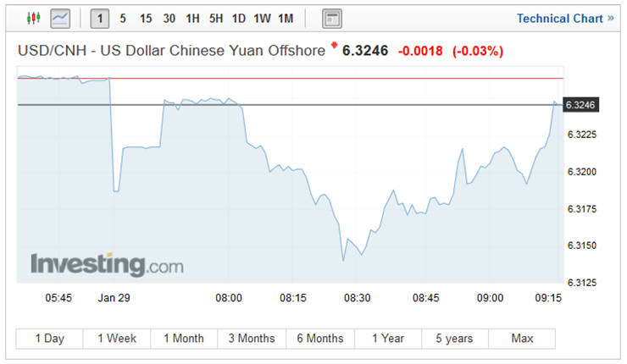627x364 pixels.
Task: Switch to 30 minute interval
Action: (169, 18)
